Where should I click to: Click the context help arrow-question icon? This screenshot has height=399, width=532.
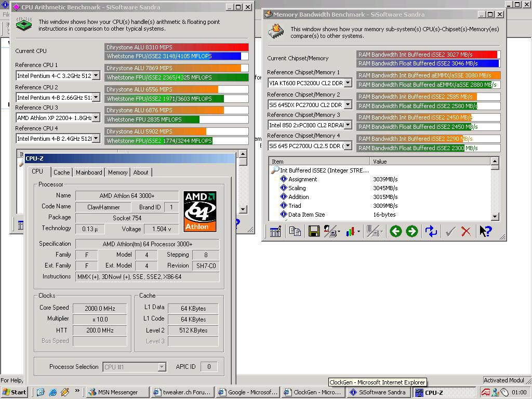(x=485, y=231)
